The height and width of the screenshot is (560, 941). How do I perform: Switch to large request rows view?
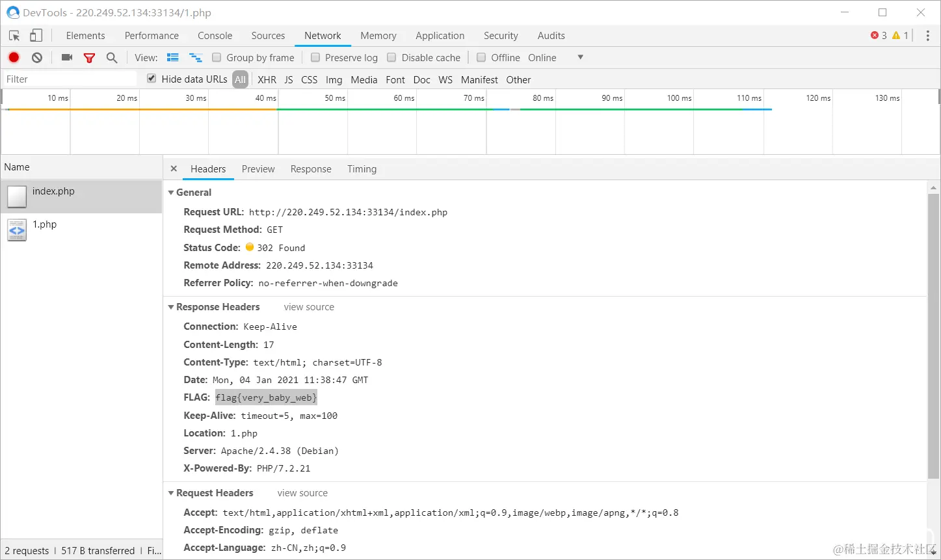[173, 57]
